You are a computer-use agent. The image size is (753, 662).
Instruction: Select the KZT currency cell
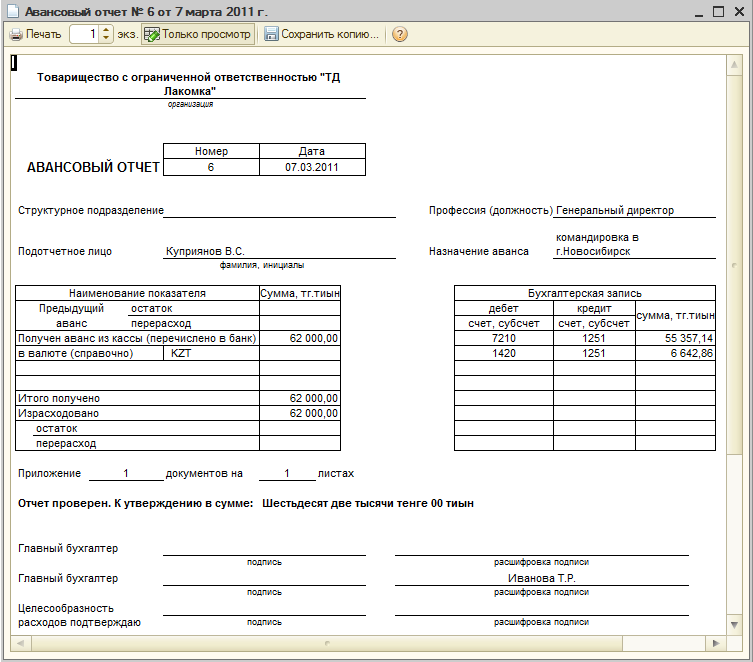(x=210, y=353)
